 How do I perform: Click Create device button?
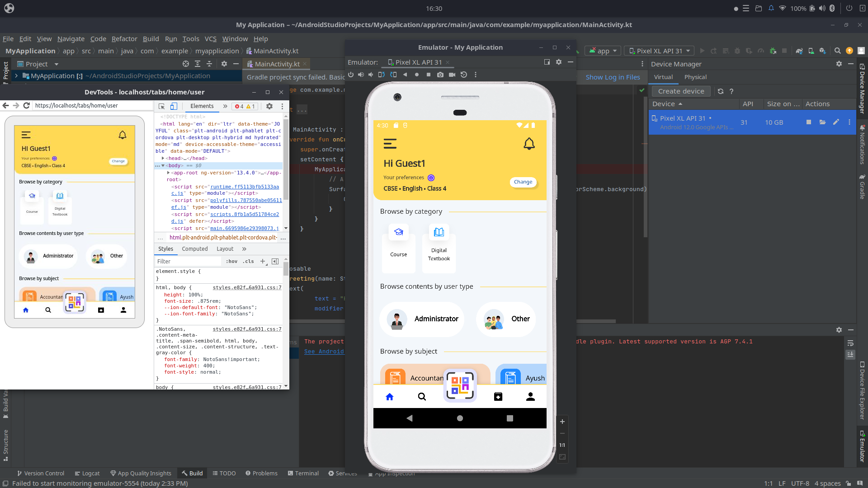coord(681,91)
